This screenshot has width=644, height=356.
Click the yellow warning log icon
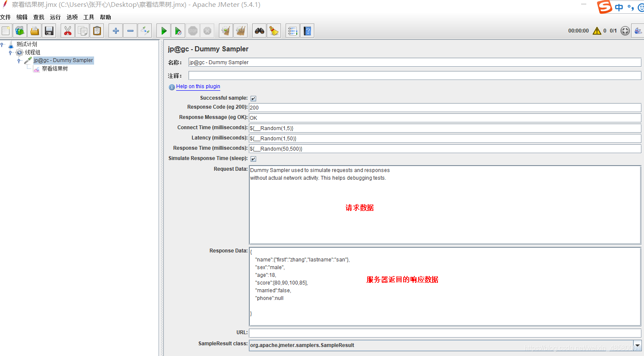coord(597,31)
